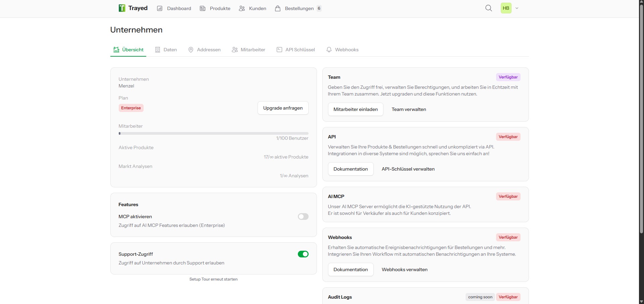Open the Übersicht tab

point(128,49)
